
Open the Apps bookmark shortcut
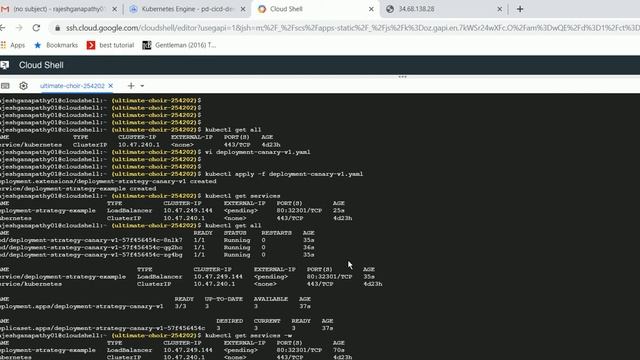(13, 45)
